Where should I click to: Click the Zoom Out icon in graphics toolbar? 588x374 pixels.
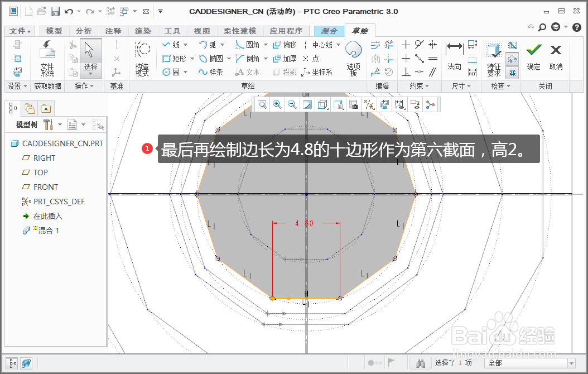click(x=292, y=104)
